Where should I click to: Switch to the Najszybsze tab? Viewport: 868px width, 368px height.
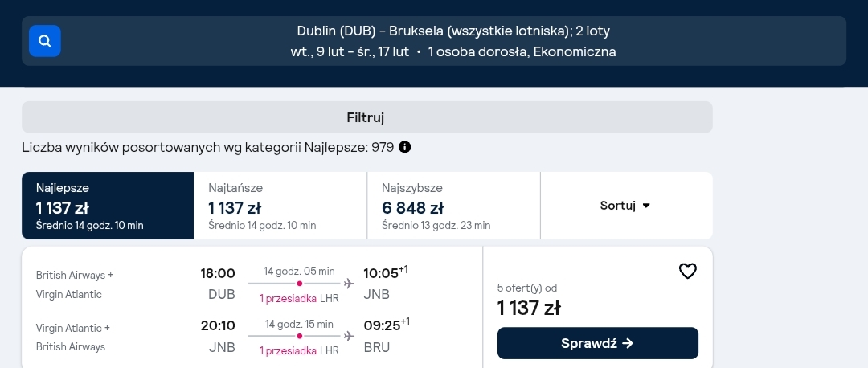click(454, 206)
